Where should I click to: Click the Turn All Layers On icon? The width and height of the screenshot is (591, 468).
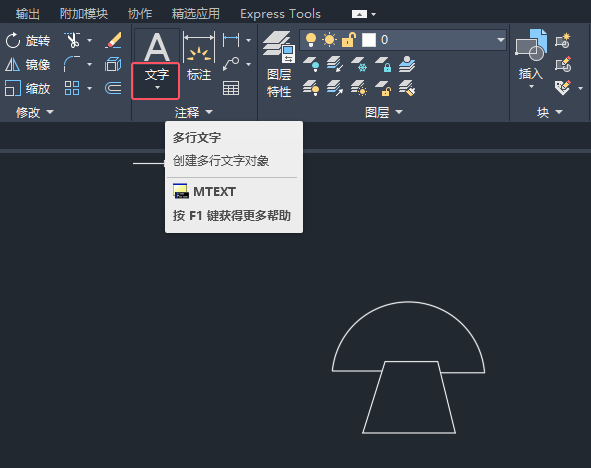(311, 88)
